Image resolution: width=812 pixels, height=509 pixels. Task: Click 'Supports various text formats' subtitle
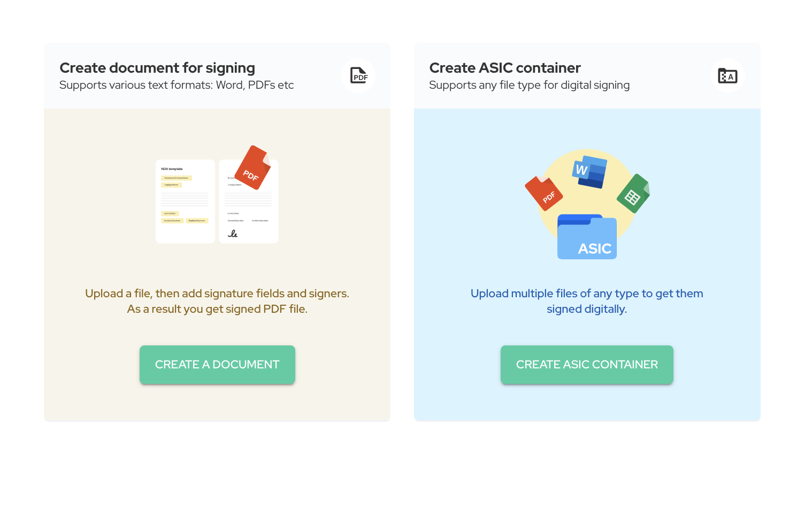177,85
